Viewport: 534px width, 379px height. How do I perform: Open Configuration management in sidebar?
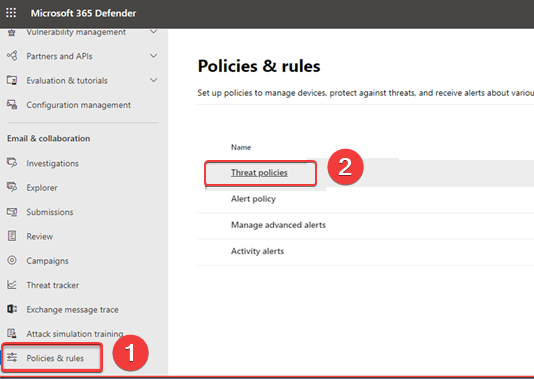pos(79,105)
